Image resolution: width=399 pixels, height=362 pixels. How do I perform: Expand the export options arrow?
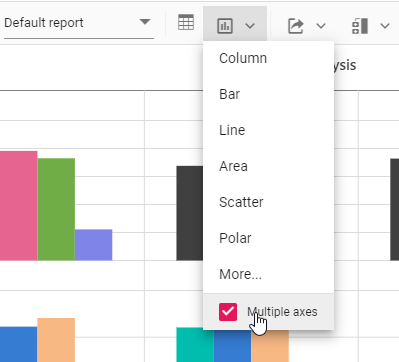pos(321,26)
